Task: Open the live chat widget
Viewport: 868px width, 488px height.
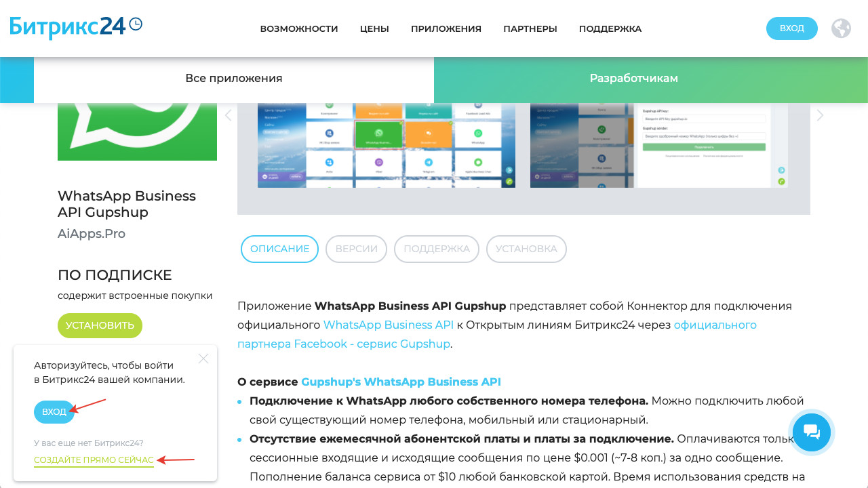Action: 812,432
